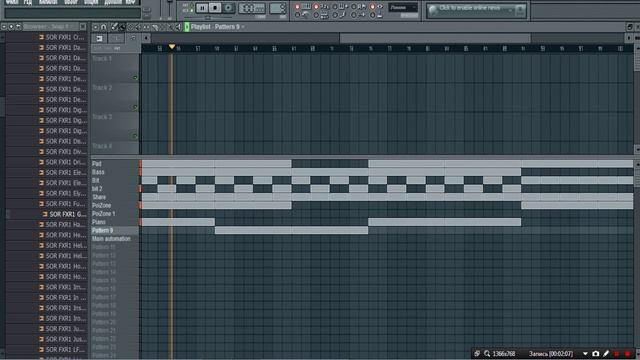Select the Bass pattern row

pyautogui.click(x=115, y=172)
